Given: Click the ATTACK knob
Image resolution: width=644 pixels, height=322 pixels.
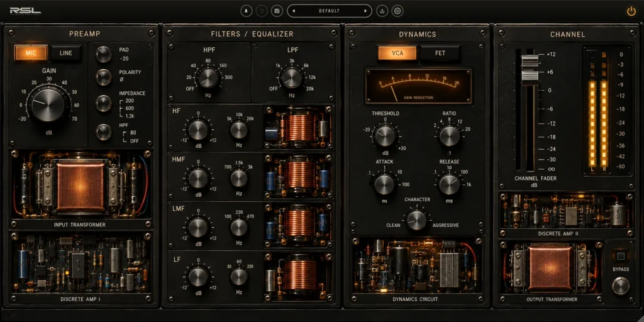Looking at the screenshot, I should (385, 184).
